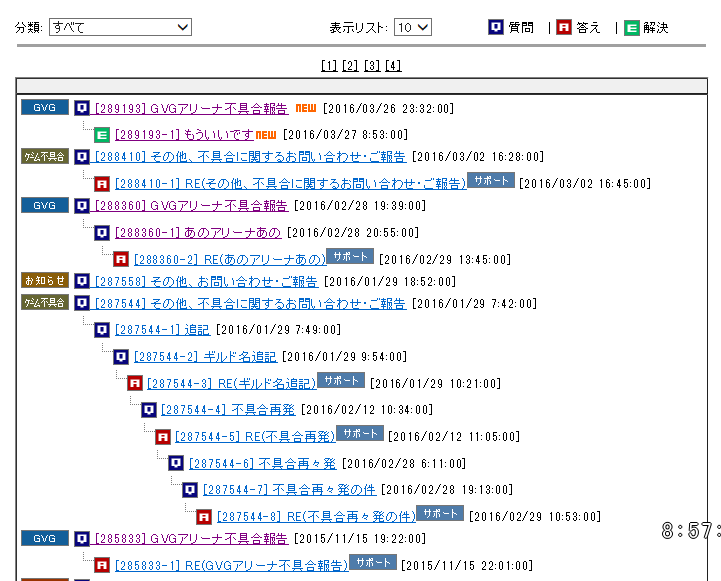Click the GVG tag beside thread 288360
This screenshot has height=581, width=721.
(45, 205)
